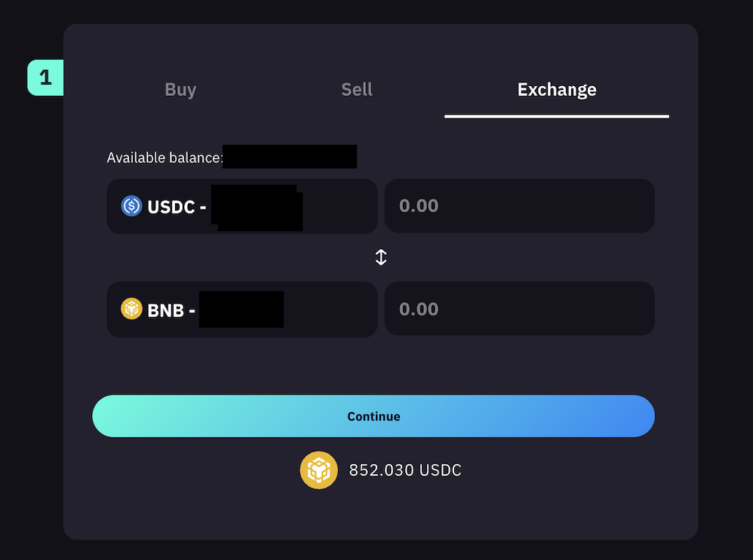Click the redacted available balance value

click(290, 157)
